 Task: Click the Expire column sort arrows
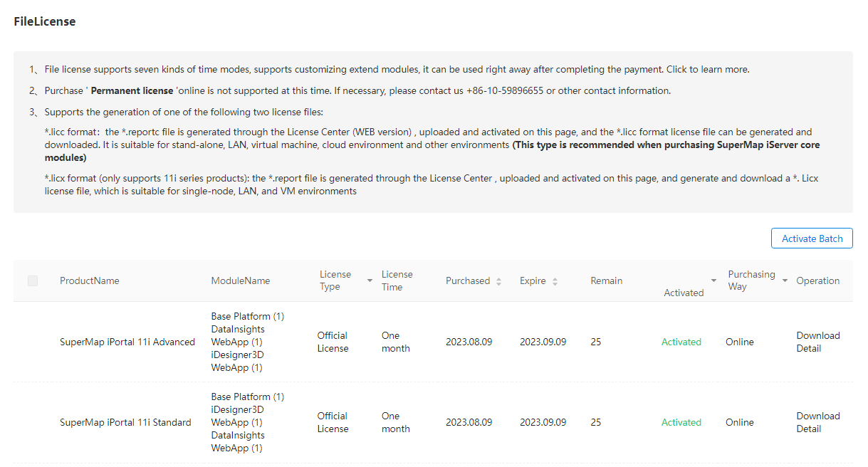pyautogui.click(x=555, y=281)
